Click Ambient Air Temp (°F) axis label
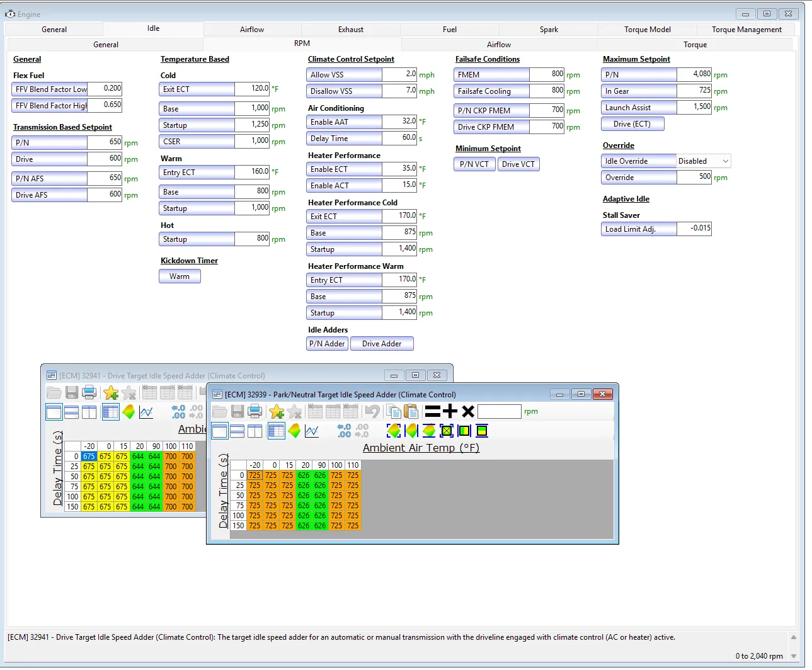 (x=421, y=448)
